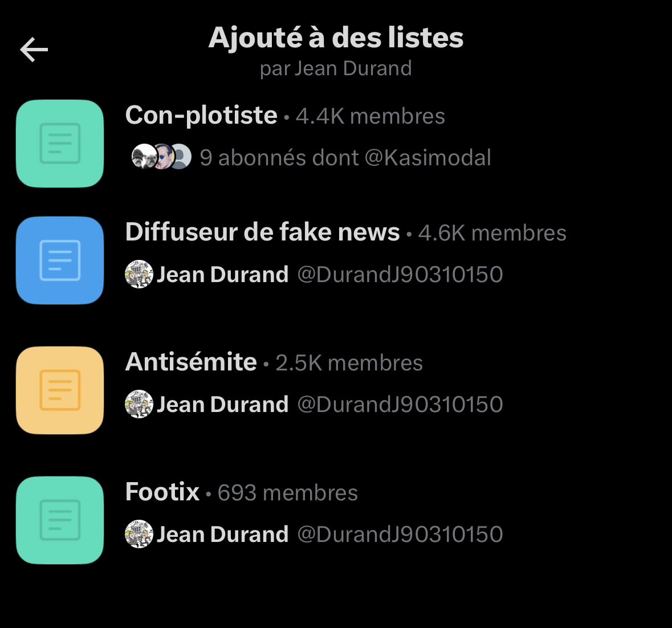Viewport: 672px width, 628px height.
Task: Go back with the left arrow
Action: point(34,50)
